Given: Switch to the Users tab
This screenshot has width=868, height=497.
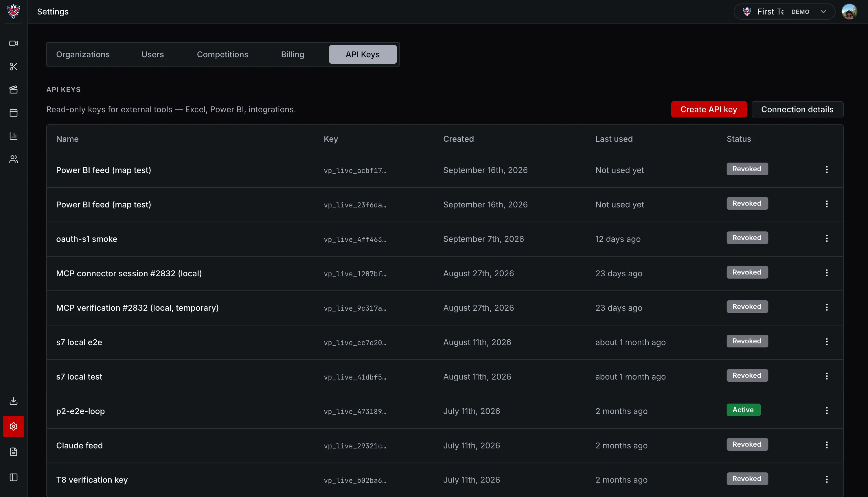Looking at the screenshot, I should [152, 54].
